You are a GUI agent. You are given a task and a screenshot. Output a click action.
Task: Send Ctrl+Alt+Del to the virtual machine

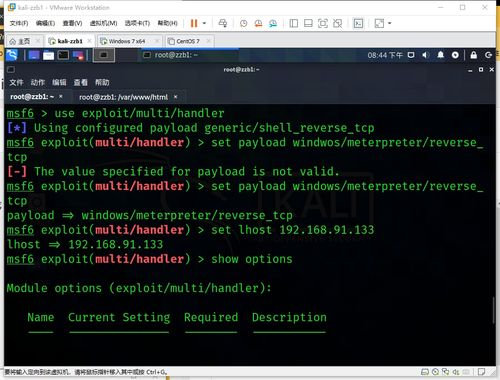tap(223, 23)
